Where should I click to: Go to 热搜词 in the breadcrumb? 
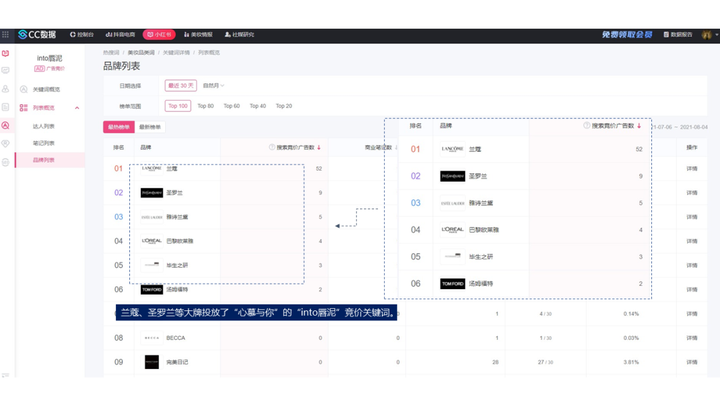(111, 52)
